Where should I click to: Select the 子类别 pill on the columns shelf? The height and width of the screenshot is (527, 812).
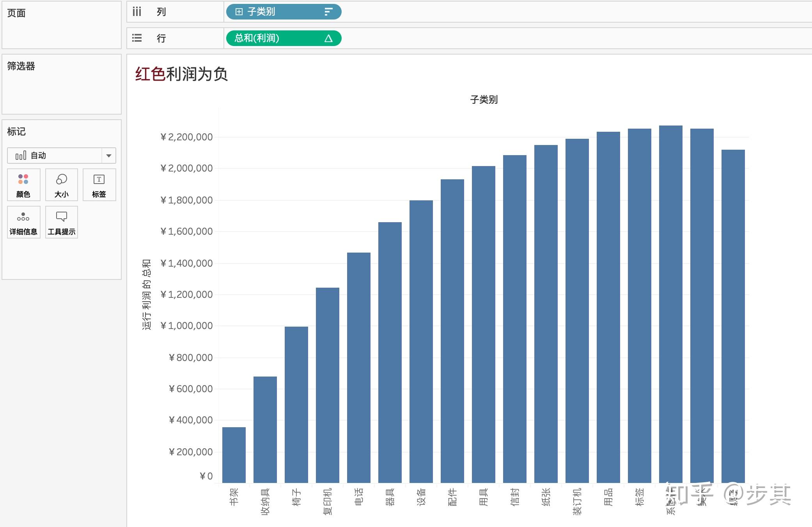[x=284, y=12]
